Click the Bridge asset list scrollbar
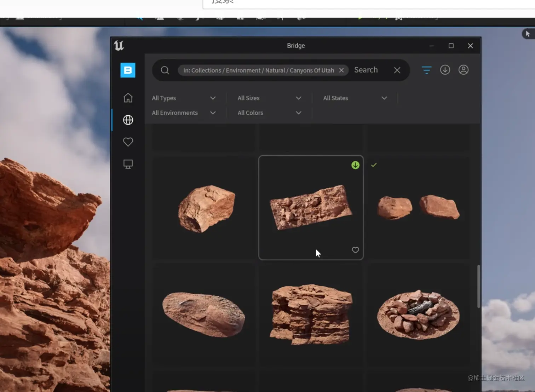This screenshot has width=535, height=392. click(x=478, y=286)
